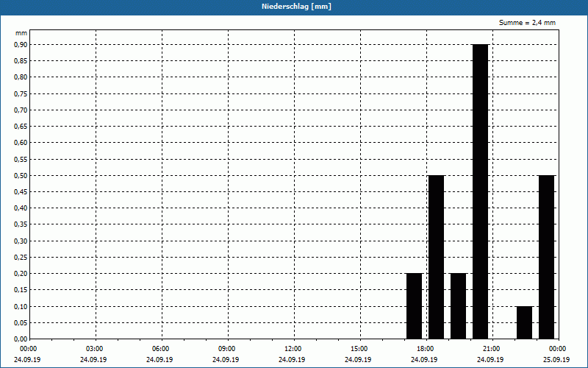Click the 00:00 time label above 25.09.19
The width and height of the screenshot is (588, 368).
coord(557,349)
